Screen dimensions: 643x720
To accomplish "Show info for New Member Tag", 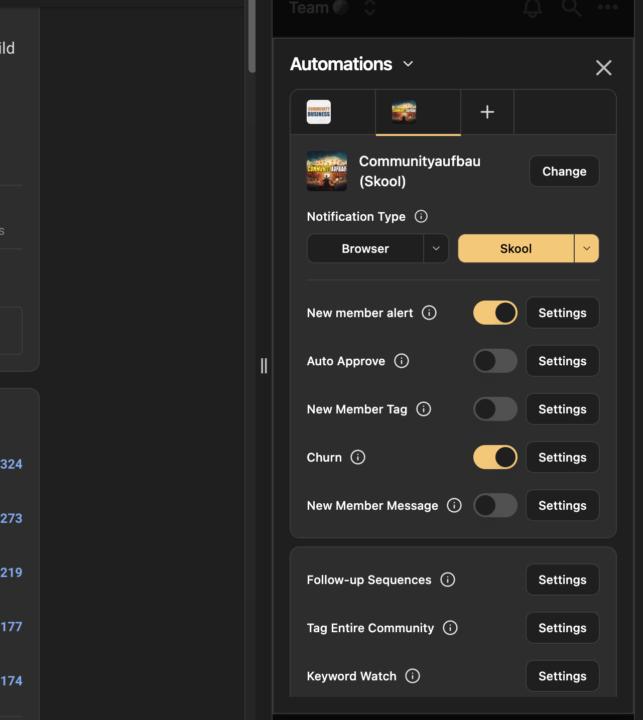I will pyautogui.click(x=423, y=409).
